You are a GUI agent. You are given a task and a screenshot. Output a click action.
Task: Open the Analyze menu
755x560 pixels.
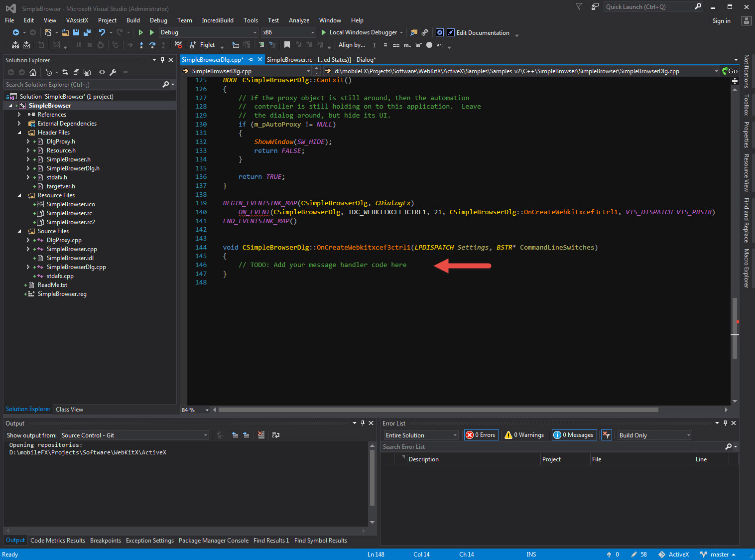(299, 20)
